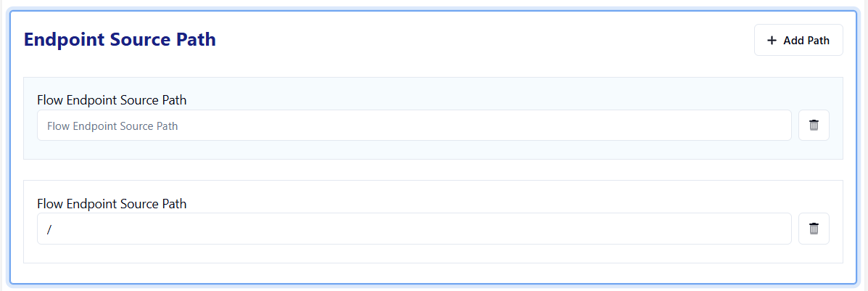Select the highlighted first path card background
This screenshot has height=291, width=868.
(x=435, y=150)
